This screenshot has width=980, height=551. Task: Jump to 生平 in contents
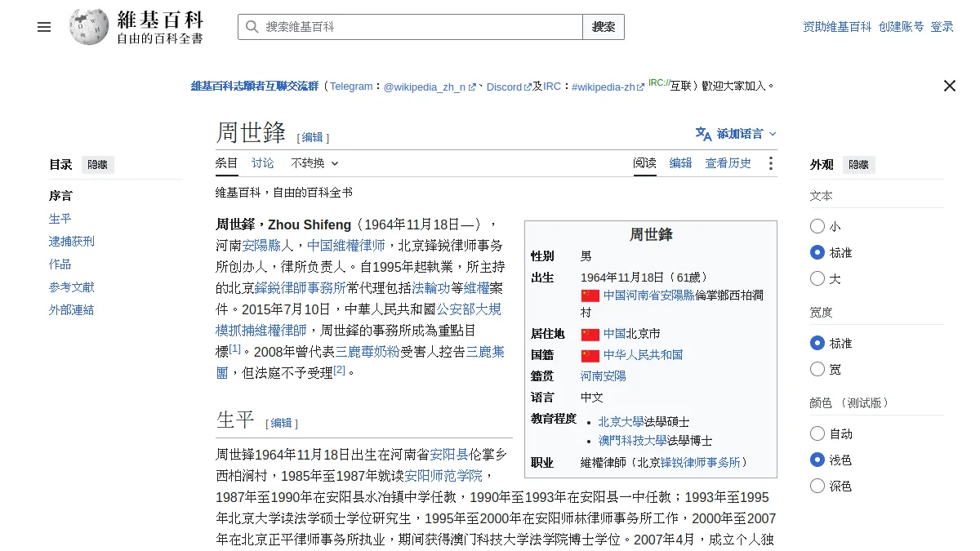[x=60, y=219]
